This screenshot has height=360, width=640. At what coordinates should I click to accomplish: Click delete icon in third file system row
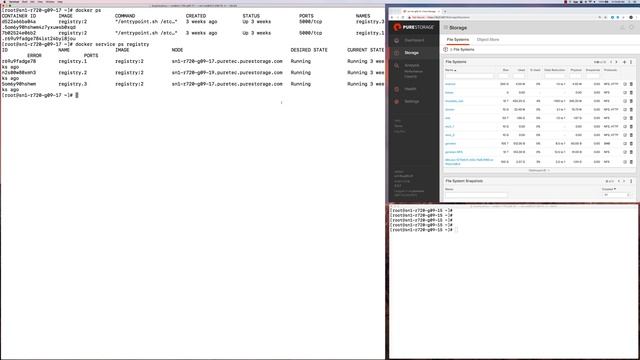pos(631,101)
